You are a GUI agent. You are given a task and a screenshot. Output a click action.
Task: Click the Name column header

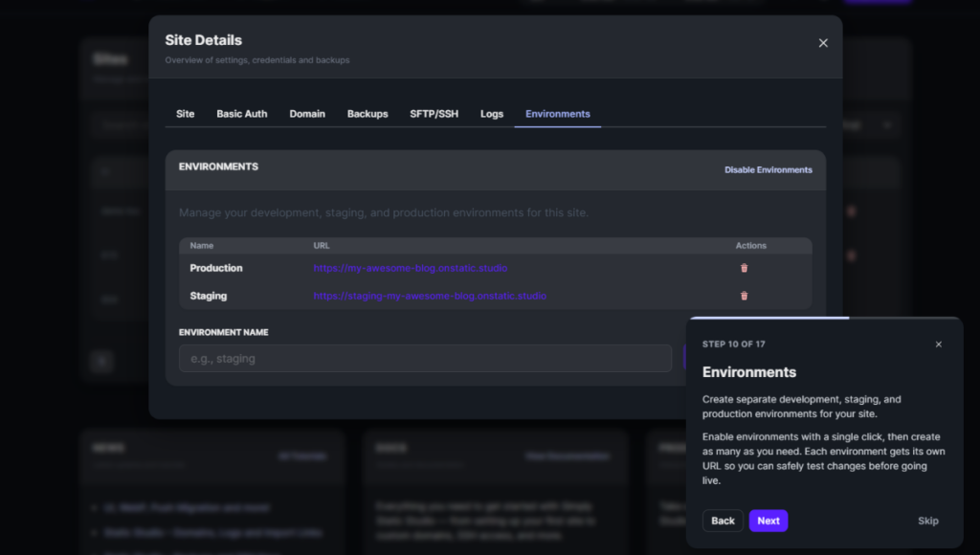[202, 246]
